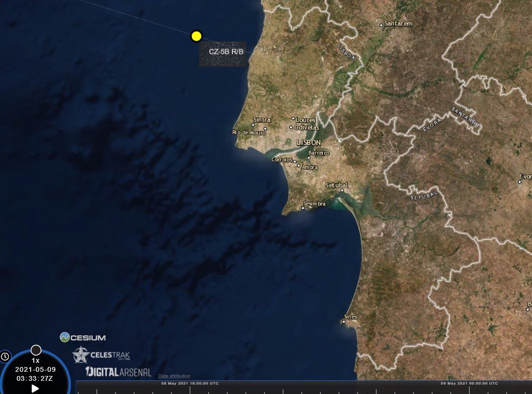532x394 pixels.
Task: Click the 1x speed multiplier text
Action: 36,360
